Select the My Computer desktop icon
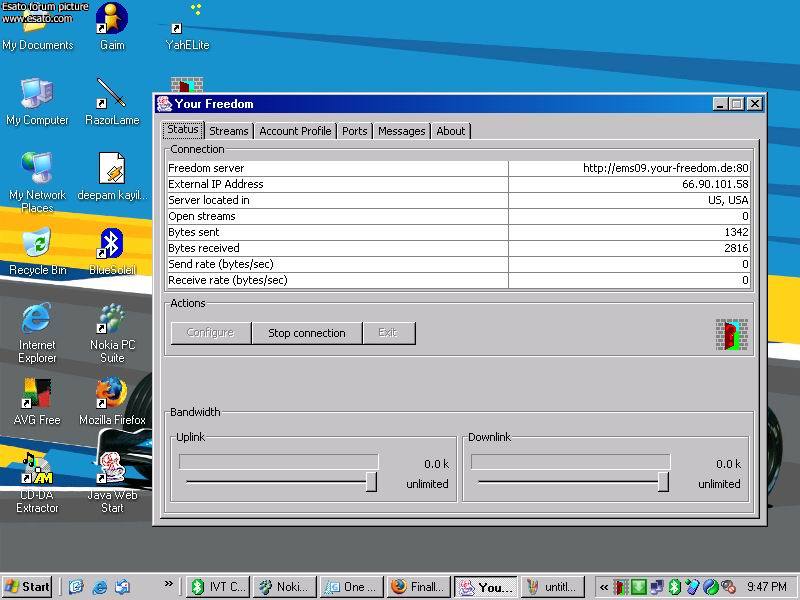Image resolution: width=800 pixels, height=600 pixels. click(37, 102)
